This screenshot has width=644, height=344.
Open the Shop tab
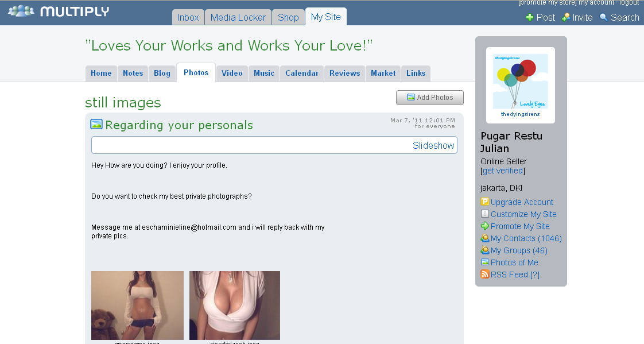coord(288,17)
